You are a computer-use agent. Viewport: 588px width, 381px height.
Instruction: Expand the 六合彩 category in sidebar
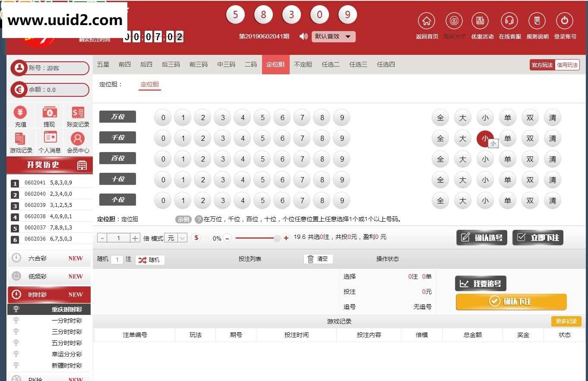(49, 258)
